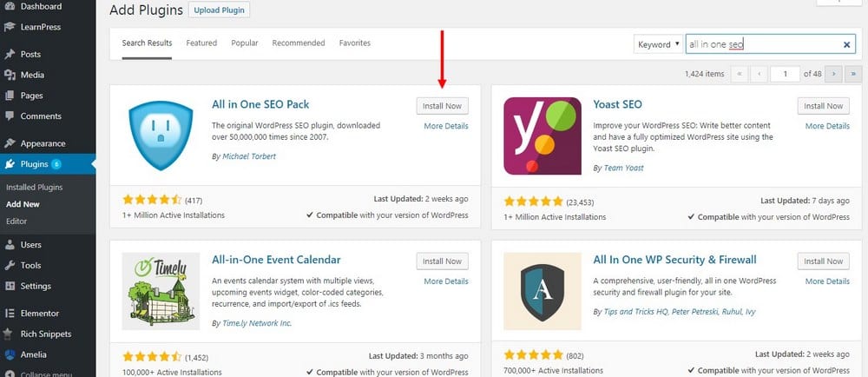Screen dimensions: 868x377
Task: Expand the Keyword search type dropdown
Action: (659, 45)
